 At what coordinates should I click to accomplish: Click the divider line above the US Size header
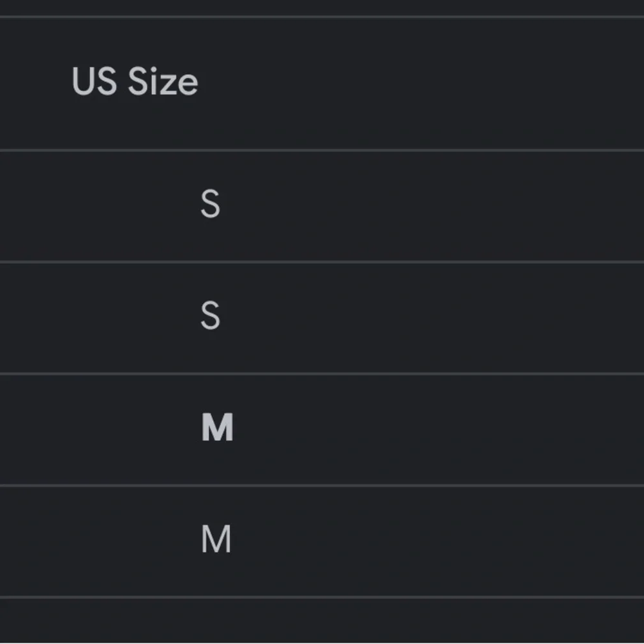[x=322, y=16]
